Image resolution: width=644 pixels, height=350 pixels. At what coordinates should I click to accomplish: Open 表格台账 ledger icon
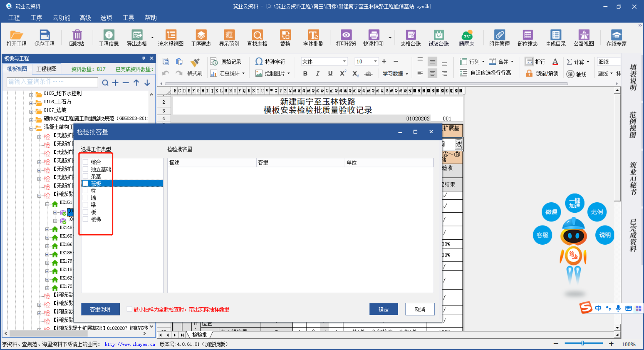point(411,38)
